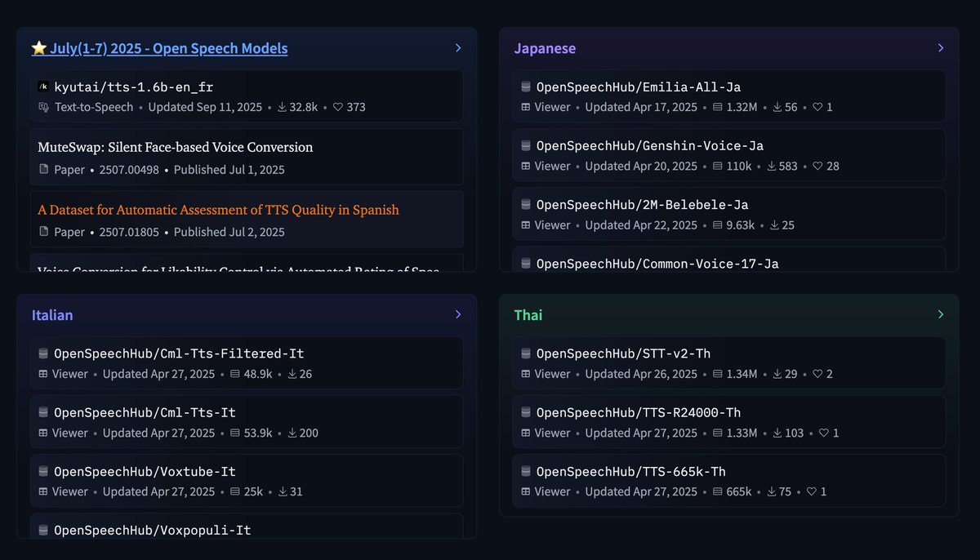
Task: Open the Italian collection title
Action: click(x=52, y=315)
